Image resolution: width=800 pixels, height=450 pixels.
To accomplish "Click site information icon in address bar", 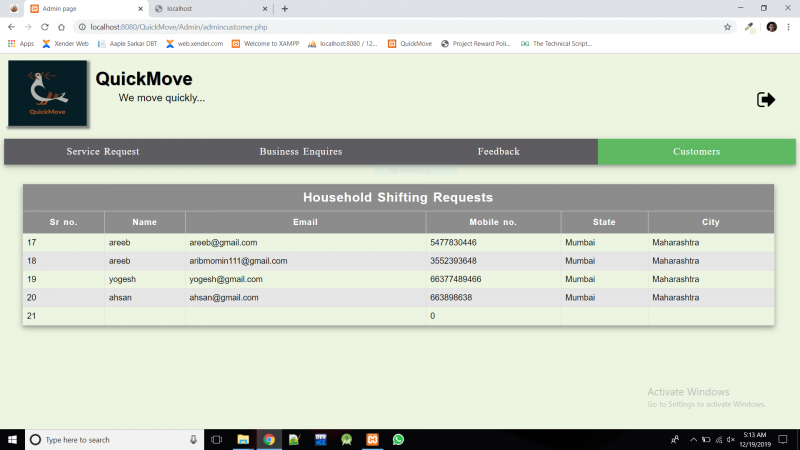I will tap(82, 27).
